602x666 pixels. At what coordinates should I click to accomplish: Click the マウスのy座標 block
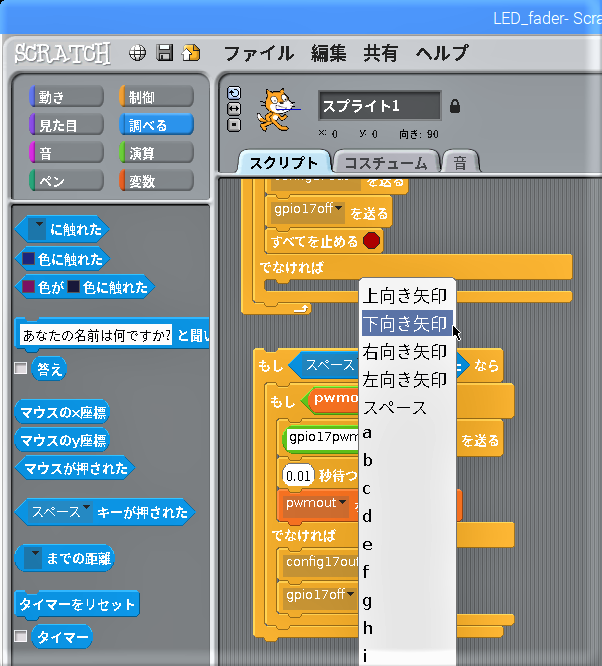point(62,440)
